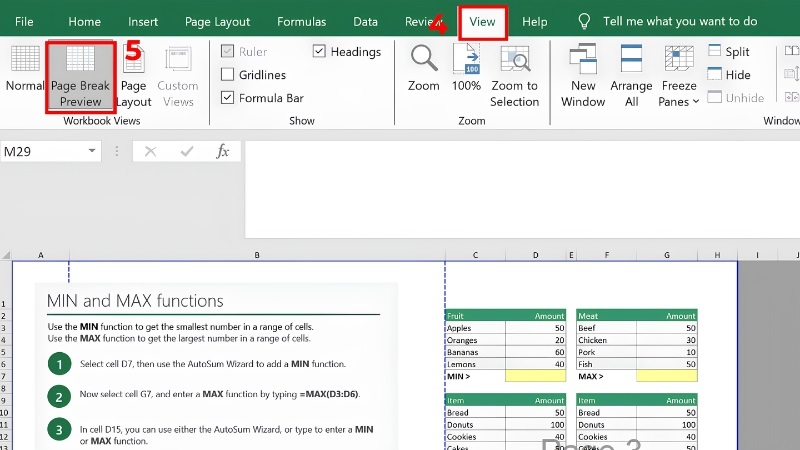Click Zoom to Selection
Screen dimensions: 800x450
514,77
